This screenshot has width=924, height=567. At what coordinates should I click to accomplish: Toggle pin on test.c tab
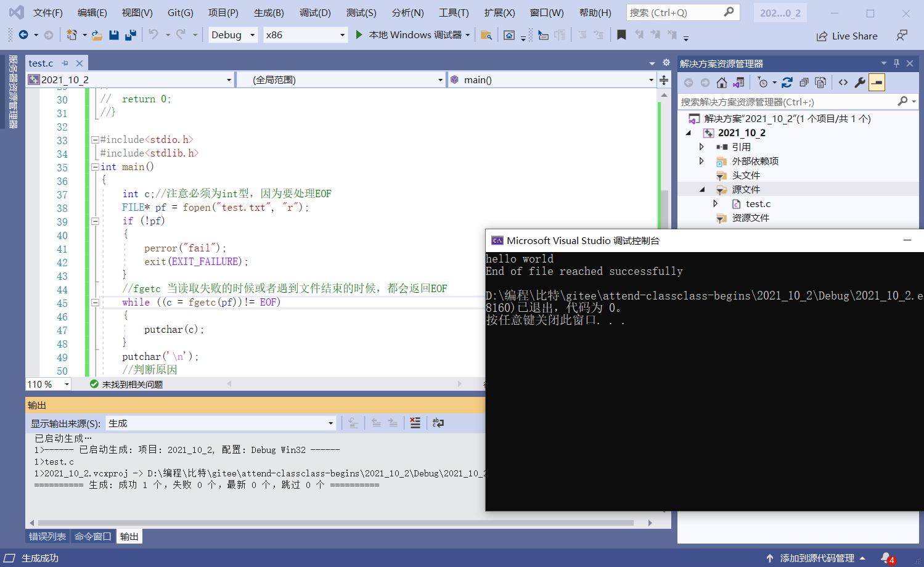[x=65, y=63]
